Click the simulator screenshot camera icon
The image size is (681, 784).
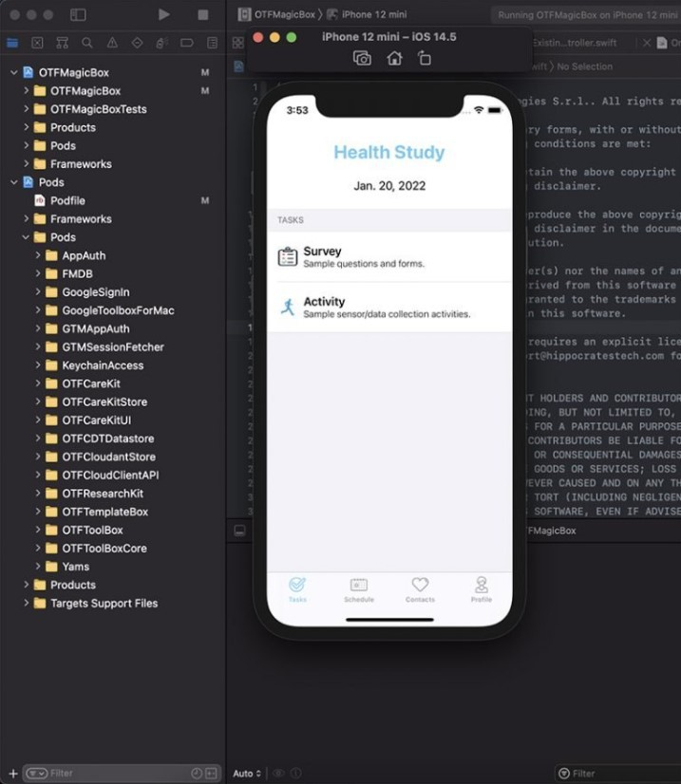(x=362, y=59)
